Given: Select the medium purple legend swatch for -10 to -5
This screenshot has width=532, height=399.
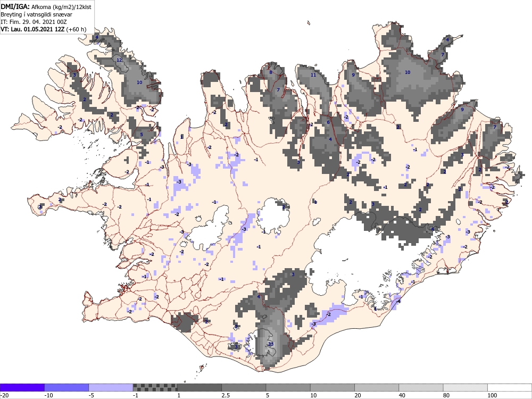Looking at the screenshot, I should [x=66, y=387].
